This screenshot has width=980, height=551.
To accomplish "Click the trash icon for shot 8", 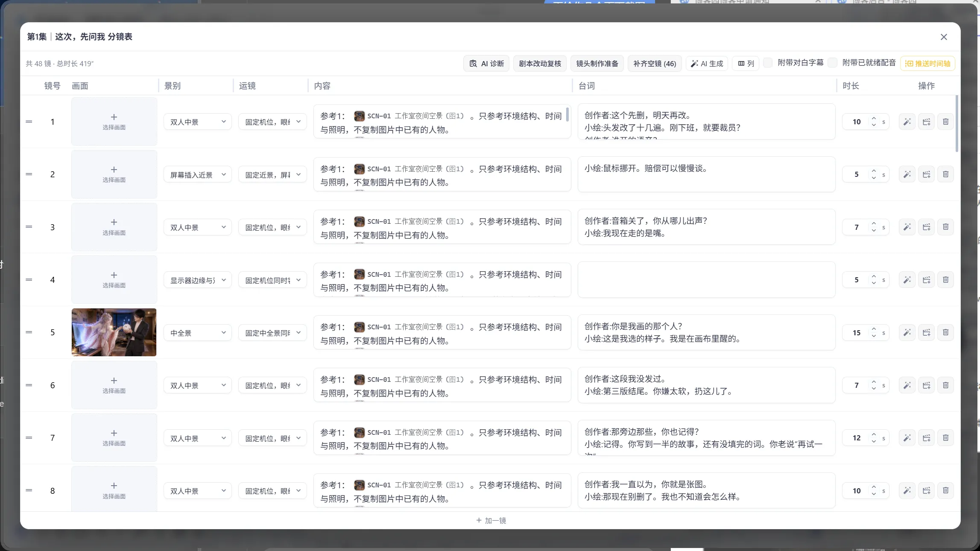I will tap(945, 490).
